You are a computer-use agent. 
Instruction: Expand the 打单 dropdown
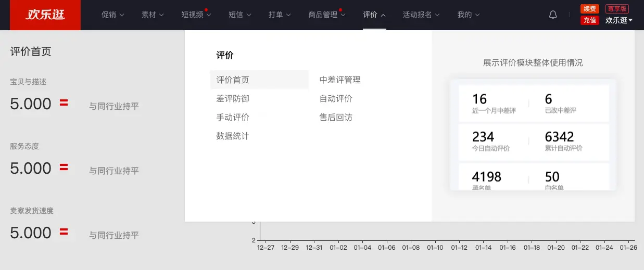pyautogui.click(x=280, y=15)
